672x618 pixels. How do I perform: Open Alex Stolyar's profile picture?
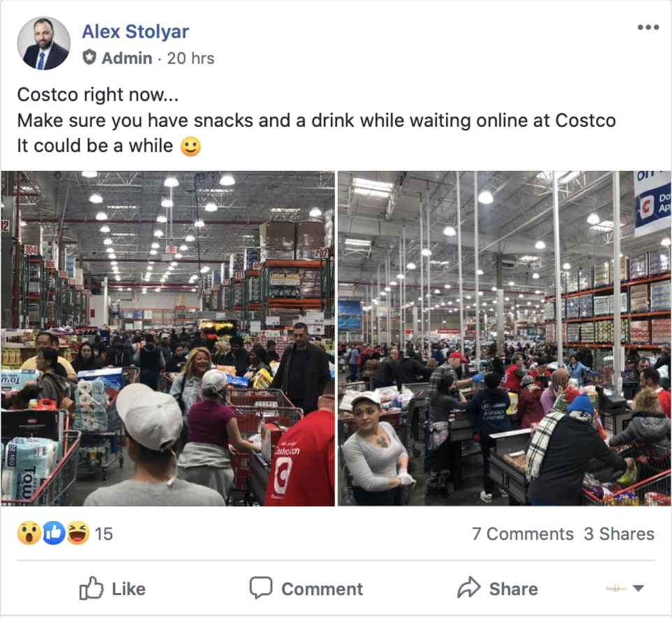pos(44,43)
